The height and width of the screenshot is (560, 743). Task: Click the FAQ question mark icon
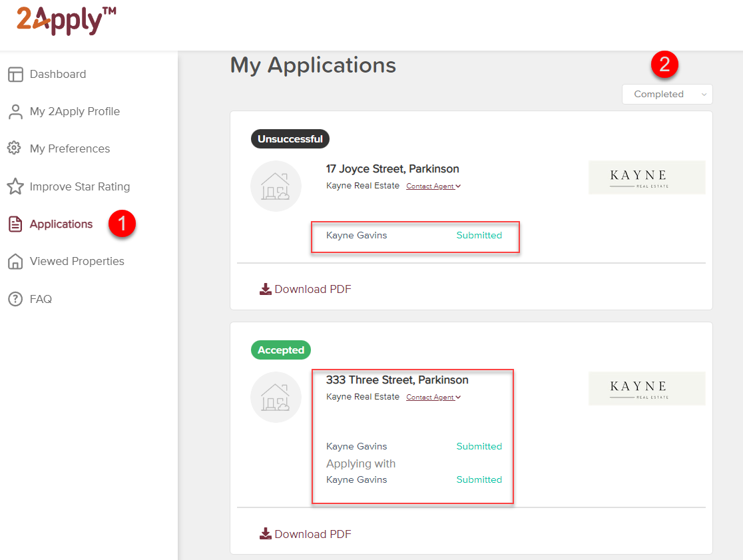pyautogui.click(x=15, y=299)
